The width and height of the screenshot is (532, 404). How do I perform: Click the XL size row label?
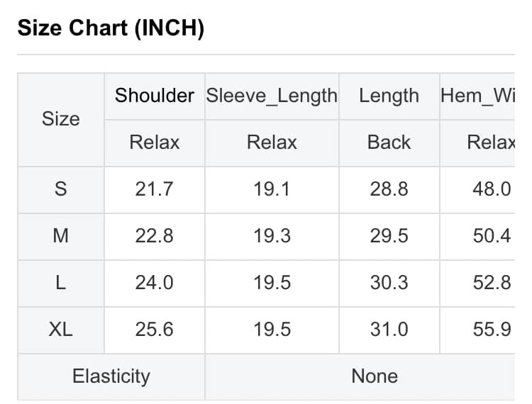point(61,330)
